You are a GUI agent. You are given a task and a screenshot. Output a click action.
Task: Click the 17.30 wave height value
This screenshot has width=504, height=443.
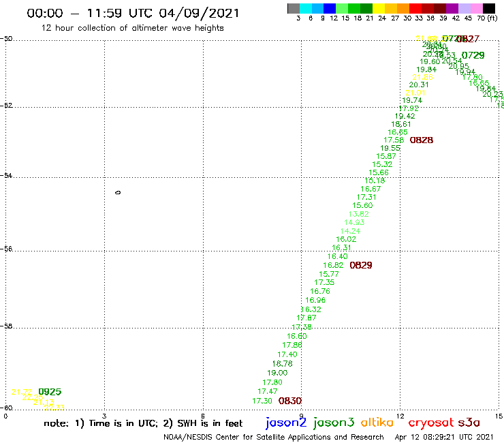click(x=262, y=401)
